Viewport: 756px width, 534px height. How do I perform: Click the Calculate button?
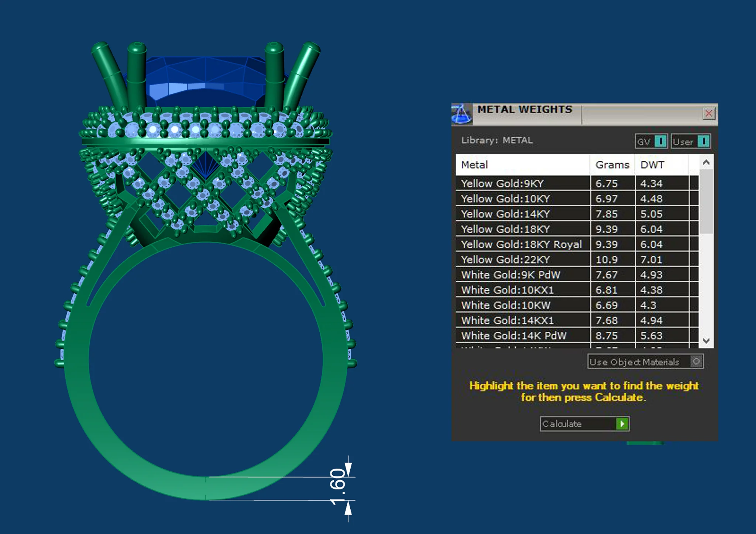point(584,424)
